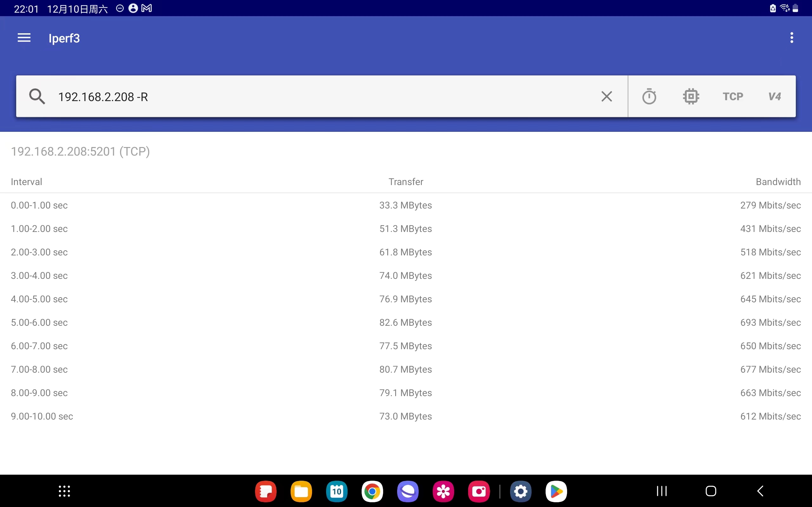Open the stopwatch duration setting
This screenshot has height=507, width=812.
coord(649,97)
